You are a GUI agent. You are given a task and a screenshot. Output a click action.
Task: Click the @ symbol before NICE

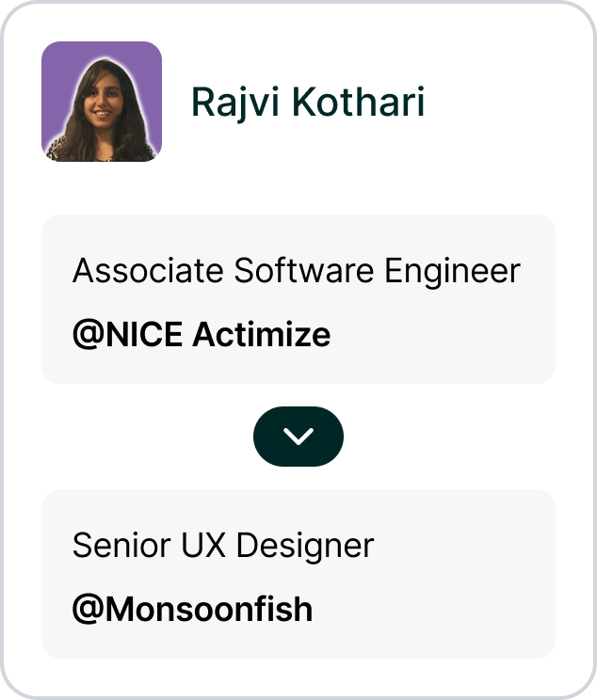point(86,334)
